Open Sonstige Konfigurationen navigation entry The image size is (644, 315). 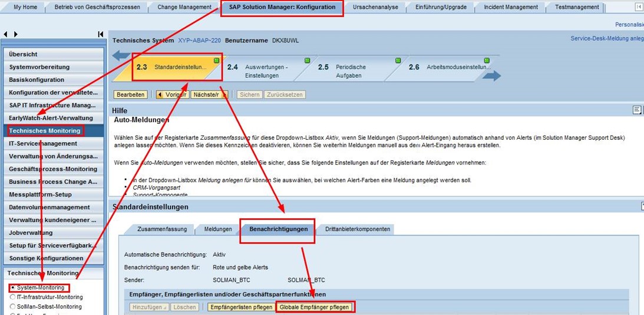coord(54,258)
